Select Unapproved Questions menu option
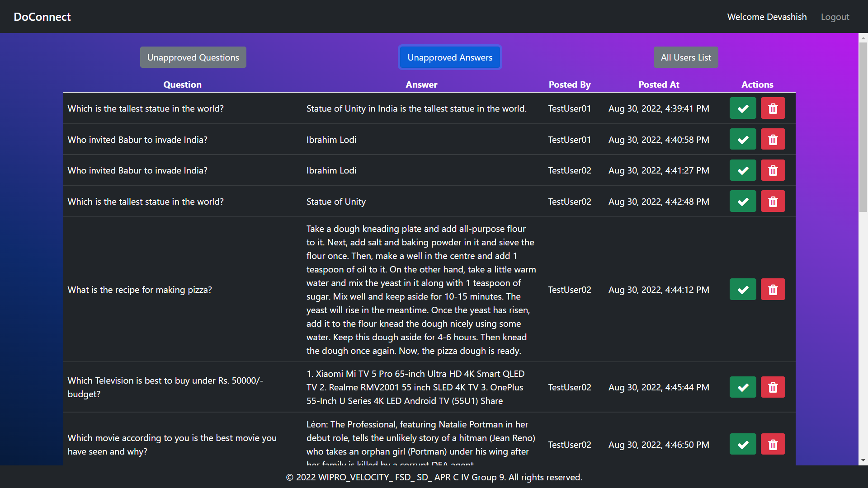Viewport: 868px width, 488px height. tap(193, 57)
